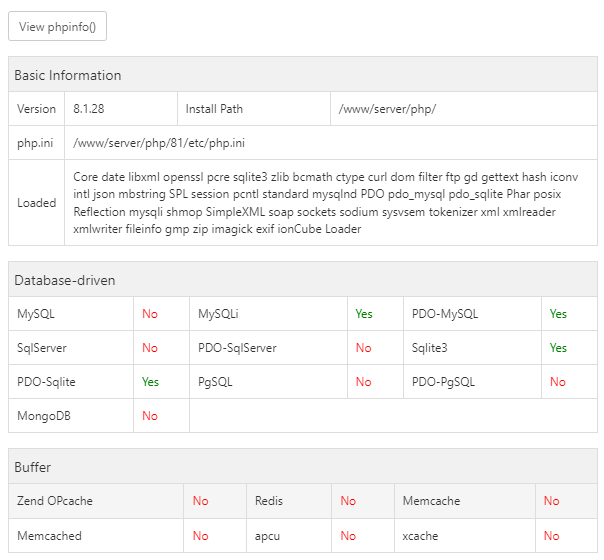The image size is (604, 560).
Task: Click the No status next to SqlServer
Action: coord(150,348)
